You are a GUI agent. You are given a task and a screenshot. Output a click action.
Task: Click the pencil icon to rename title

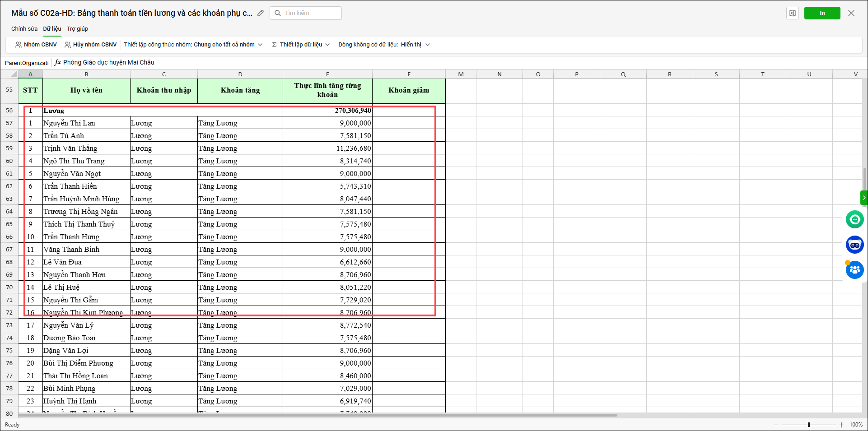point(261,13)
